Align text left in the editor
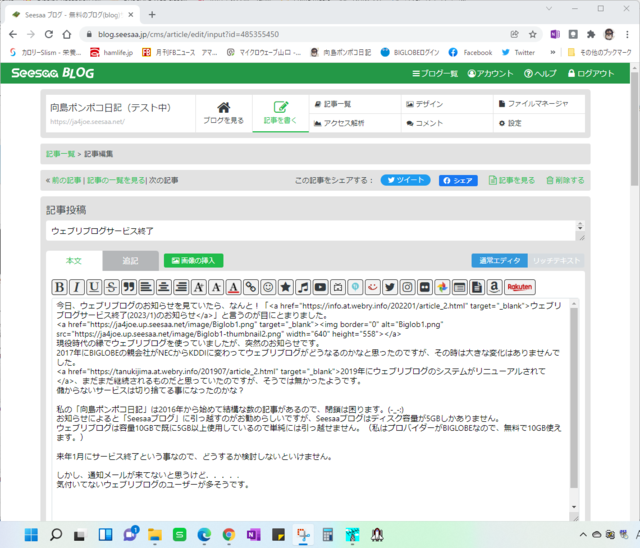The image size is (640, 548). (x=146, y=287)
